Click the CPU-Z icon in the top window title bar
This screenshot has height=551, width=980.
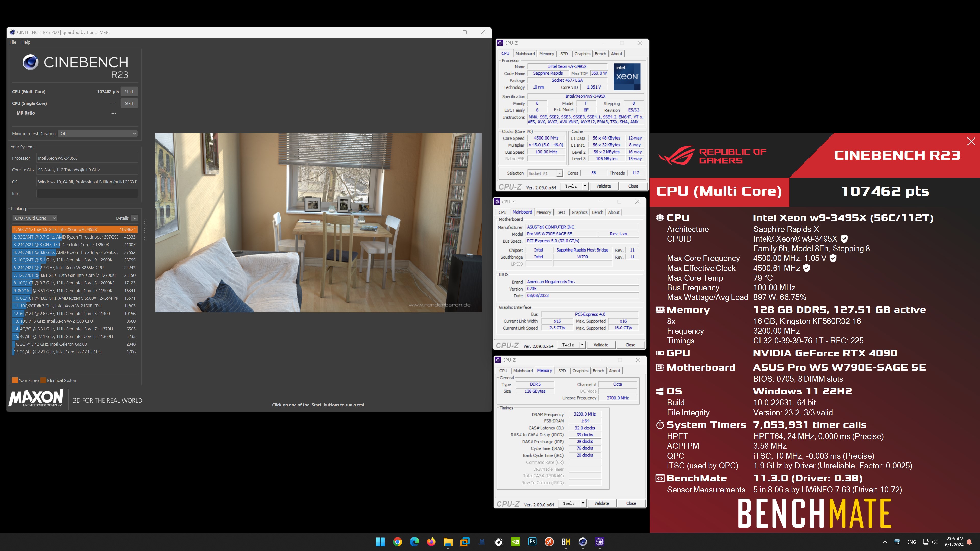pos(500,43)
